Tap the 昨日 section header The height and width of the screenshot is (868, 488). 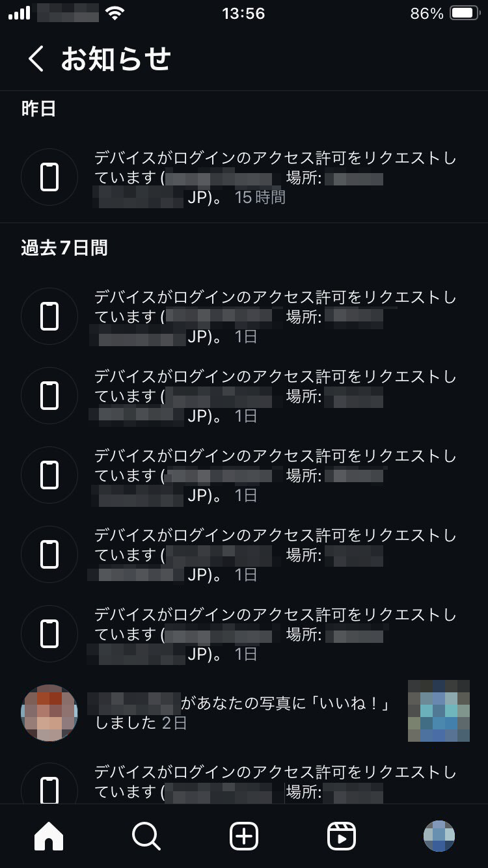38,109
